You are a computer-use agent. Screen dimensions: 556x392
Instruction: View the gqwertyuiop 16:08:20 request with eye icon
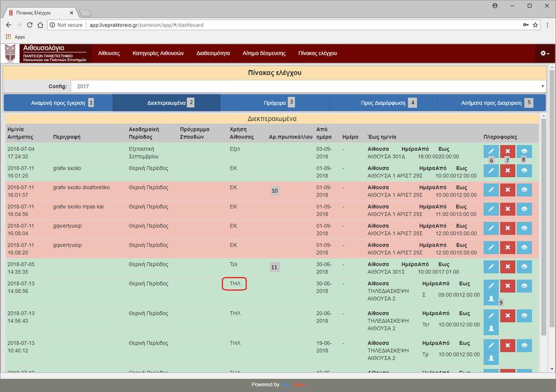click(x=524, y=247)
